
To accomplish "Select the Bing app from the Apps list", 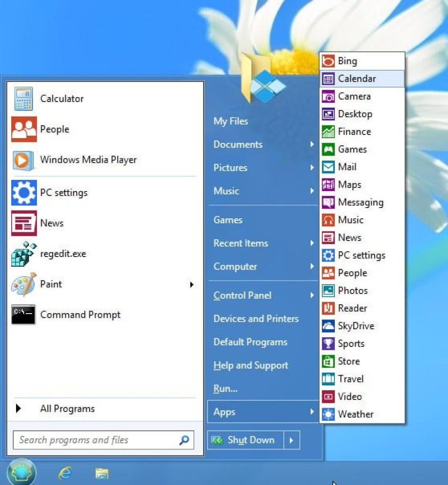I will (347, 60).
